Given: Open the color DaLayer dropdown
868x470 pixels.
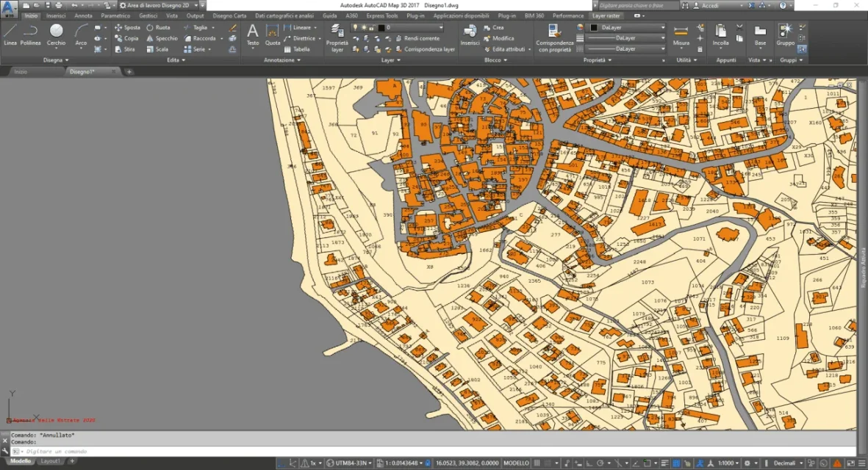Looking at the screenshot, I should (627, 27).
